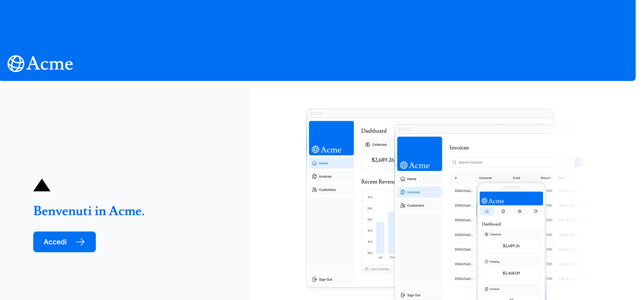The width and height of the screenshot is (644, 300).
Task: Click the Amount column header in the invoices table
Action: coord(546,178)
